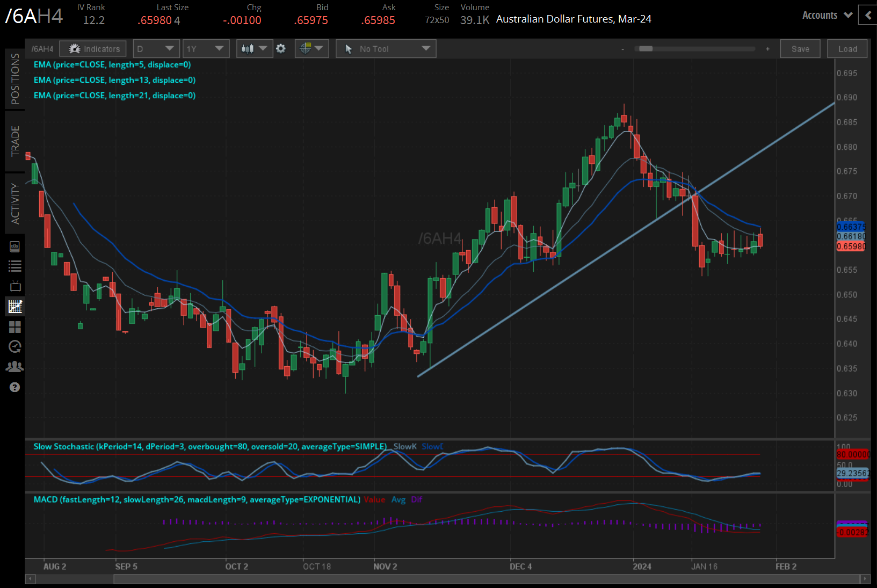Select the Charts tool in the sidebar
Screen dimensions: 877x588
(x=15, y=306)
